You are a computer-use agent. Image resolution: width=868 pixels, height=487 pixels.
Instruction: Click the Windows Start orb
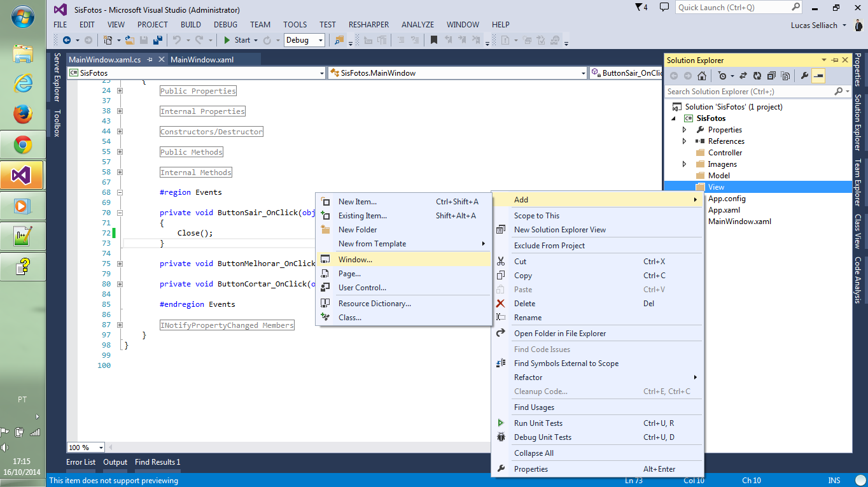[23, 17]
